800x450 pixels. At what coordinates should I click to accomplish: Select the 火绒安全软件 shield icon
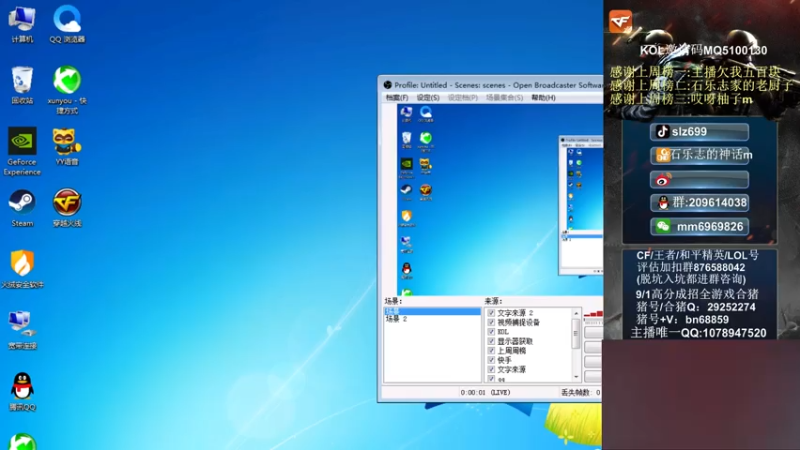(22, 269)
